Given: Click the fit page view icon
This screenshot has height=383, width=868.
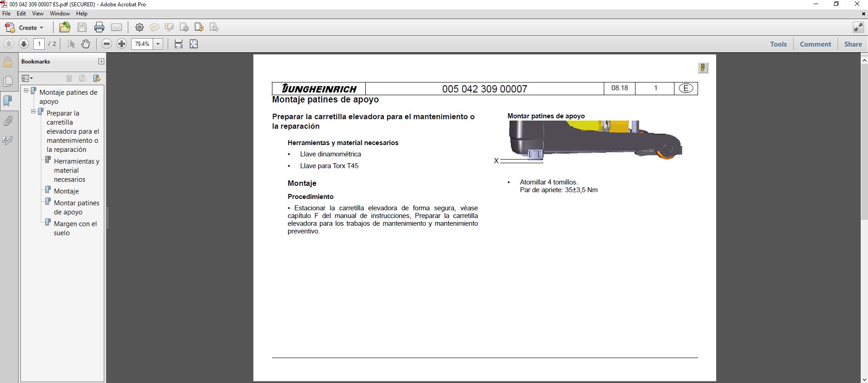Looking at the screenshot, I should (x=194, y=44).
